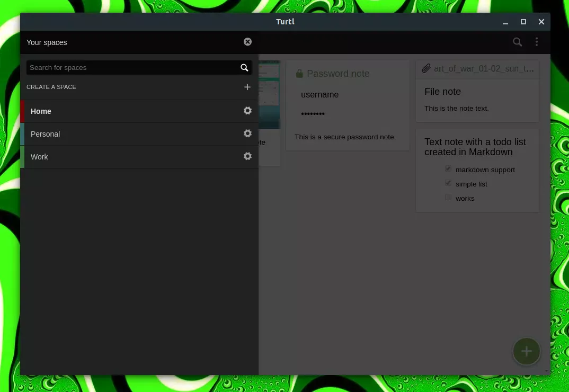
Task: Click the notes search icon in header
Action: (x=518, y=42)
